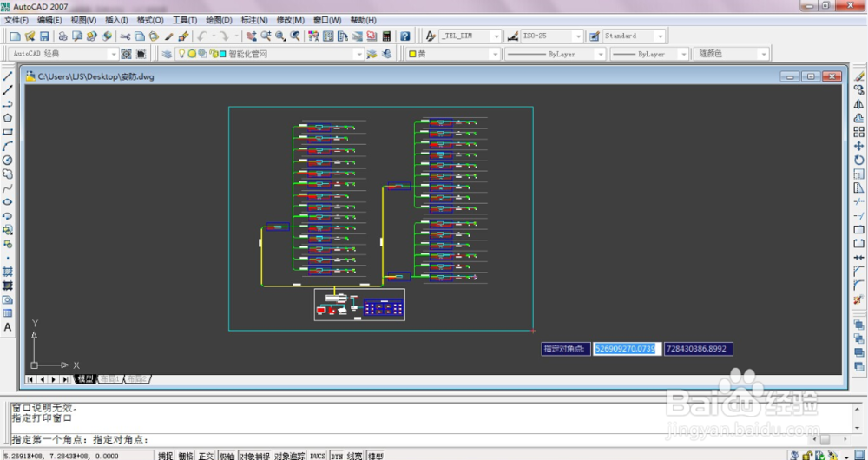
Task: Select the Move modify tool
Action: (858, 146)
